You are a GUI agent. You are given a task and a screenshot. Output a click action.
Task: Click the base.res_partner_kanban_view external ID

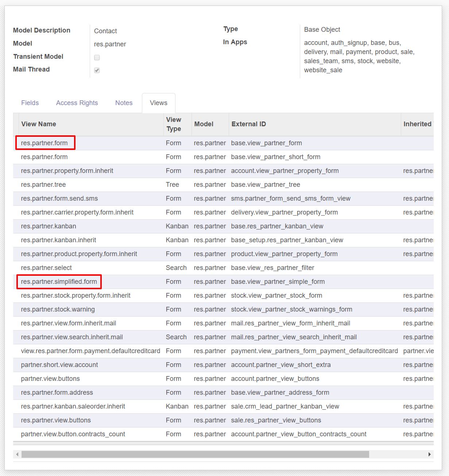[x=277, y=226]
